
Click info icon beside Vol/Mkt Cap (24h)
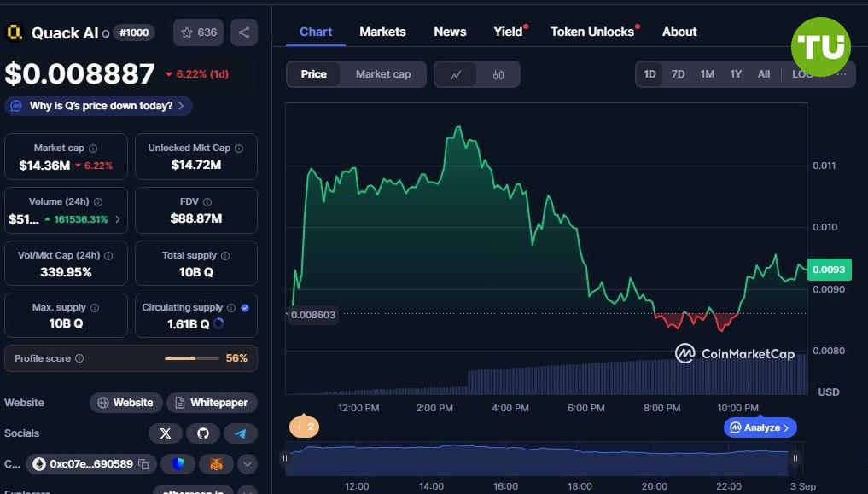pos(108,256)
